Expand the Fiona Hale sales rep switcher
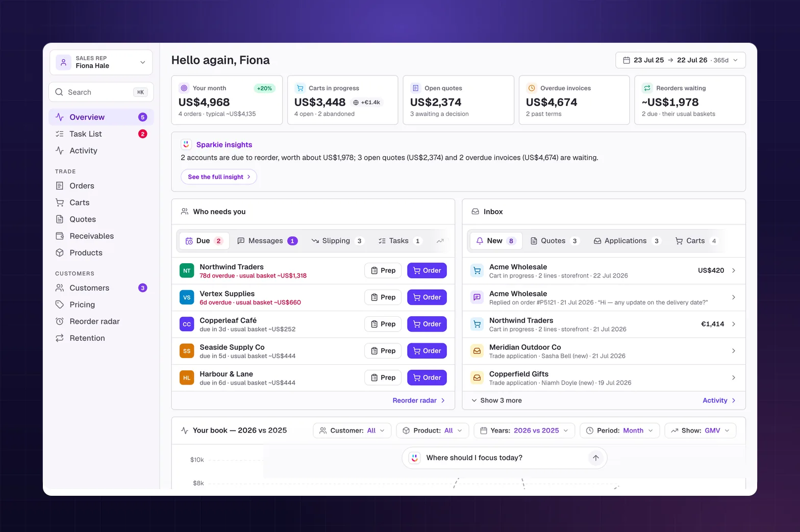This screenshot has width=800, height=532. (x=101, y=62)
